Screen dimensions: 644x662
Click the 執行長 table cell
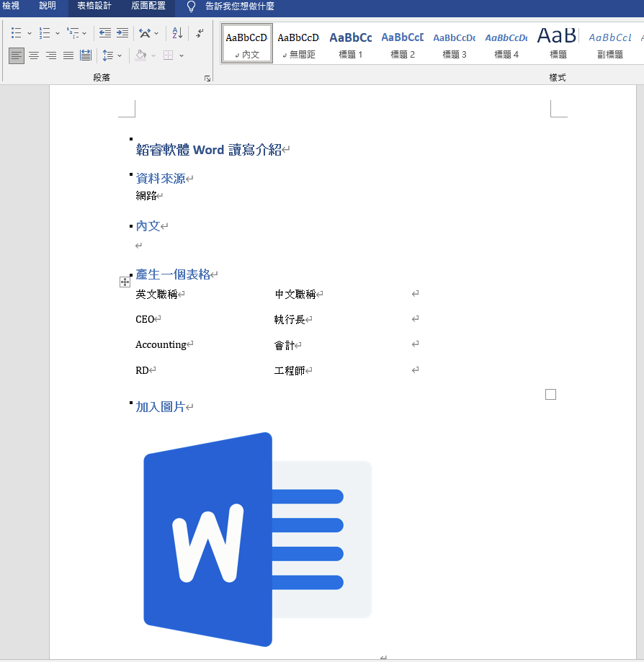[x=290, y=320]
